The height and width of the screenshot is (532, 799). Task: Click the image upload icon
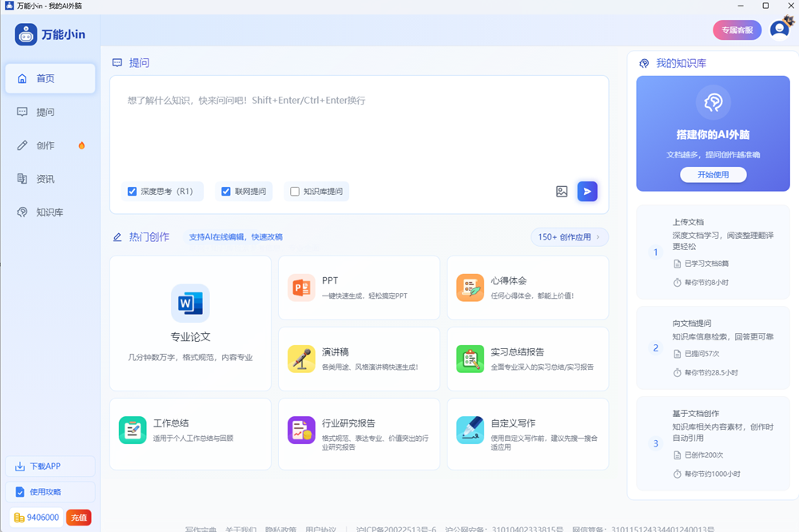coord(562,192)
